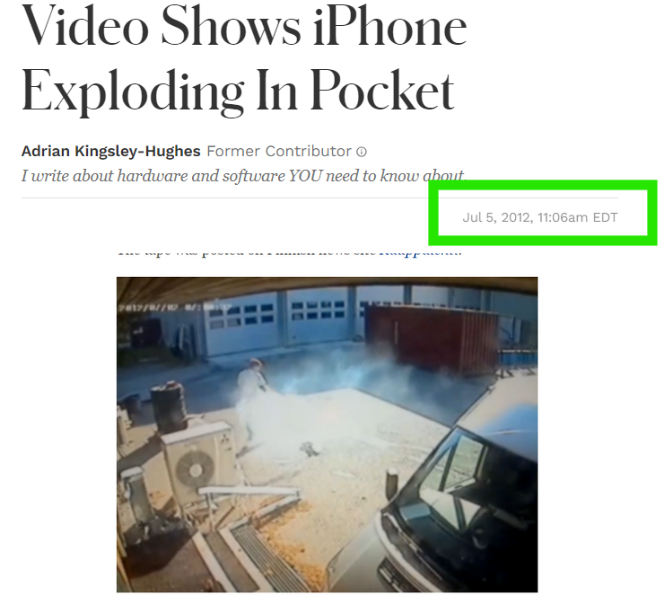Open the Kauppalehti link above the video
The width and height of the screenshot is (668, 600).
[420, 251]
